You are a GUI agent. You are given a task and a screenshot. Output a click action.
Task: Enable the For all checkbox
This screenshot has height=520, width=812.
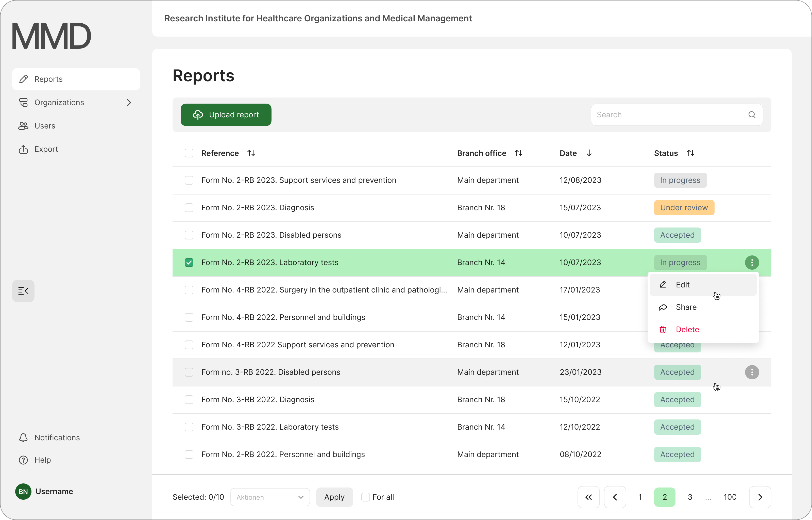click(365, 497)
